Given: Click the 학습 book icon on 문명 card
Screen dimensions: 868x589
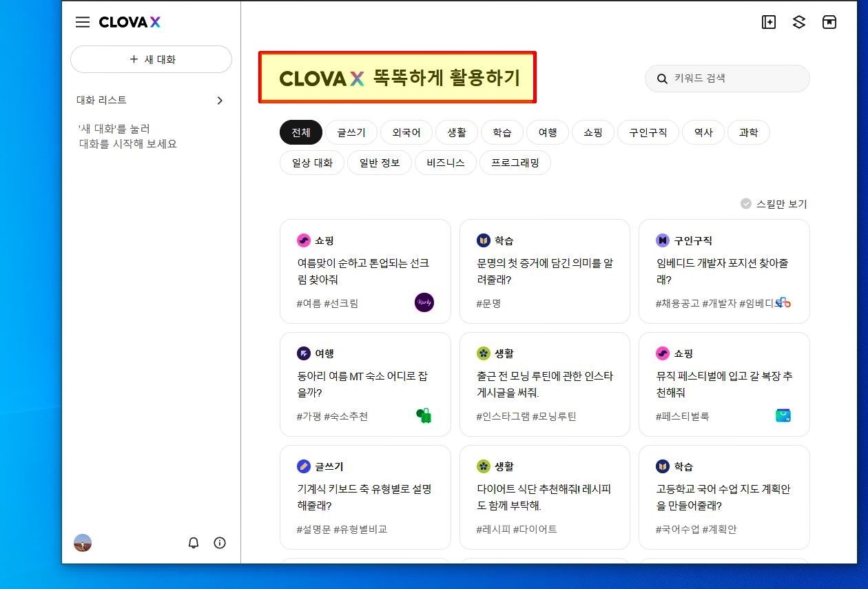Looking at the screenshot, I should click(x=484, y=240).
